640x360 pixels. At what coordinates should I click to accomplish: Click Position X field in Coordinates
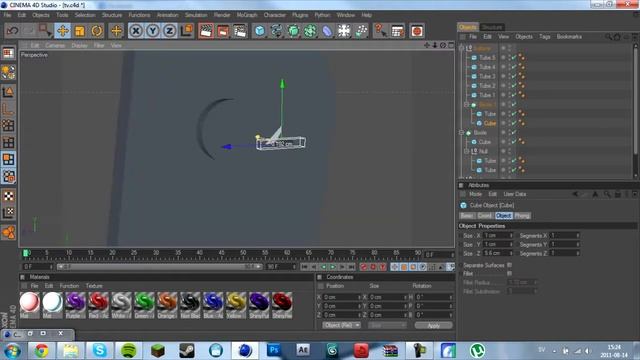tap(342, 297)
